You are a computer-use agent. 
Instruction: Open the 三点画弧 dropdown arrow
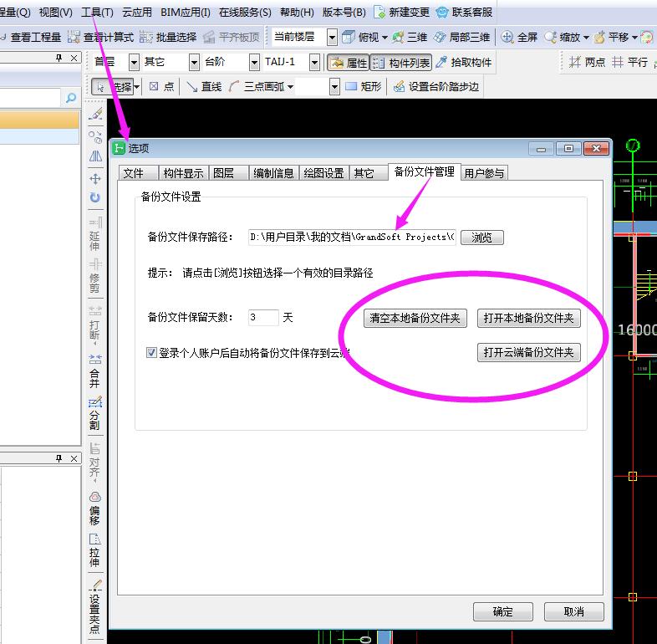[x=290, y=87]
